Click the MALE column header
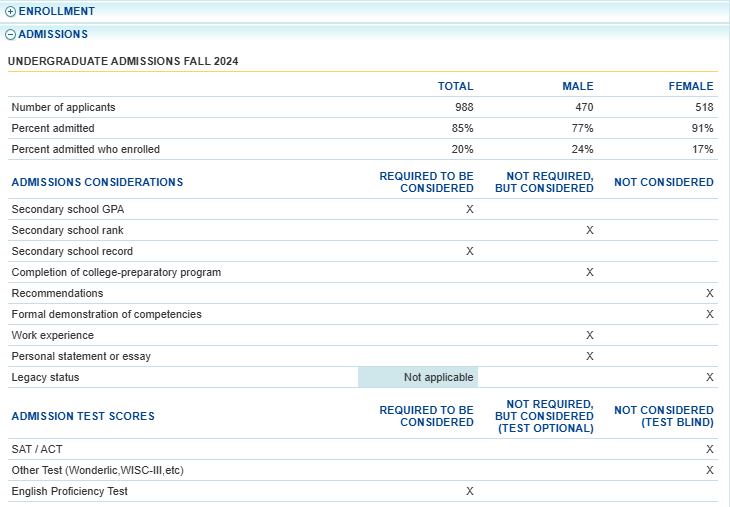Image resolution: width=730 pixels, height=507 pixels. coord(578,86)
